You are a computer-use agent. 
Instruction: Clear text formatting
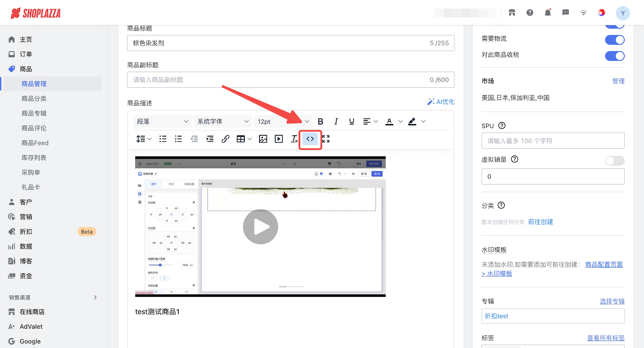point(294,139)
